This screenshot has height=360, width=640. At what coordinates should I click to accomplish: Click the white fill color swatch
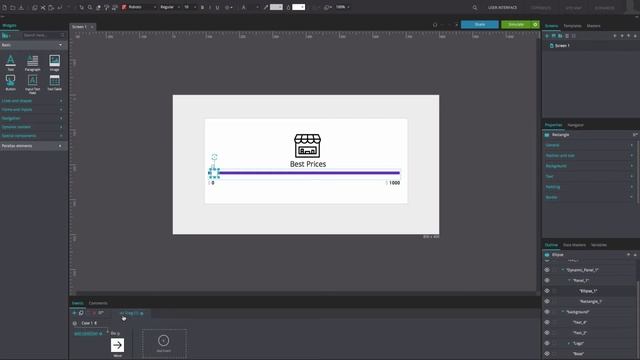pyautogui.click(x=298, y=7)
